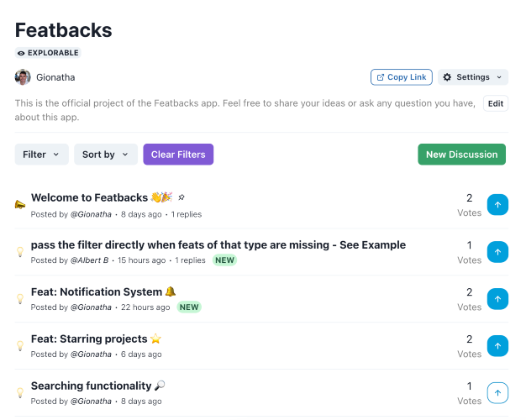
Task: Upvote the pass the filter discussion
Action: pos(497,252)
